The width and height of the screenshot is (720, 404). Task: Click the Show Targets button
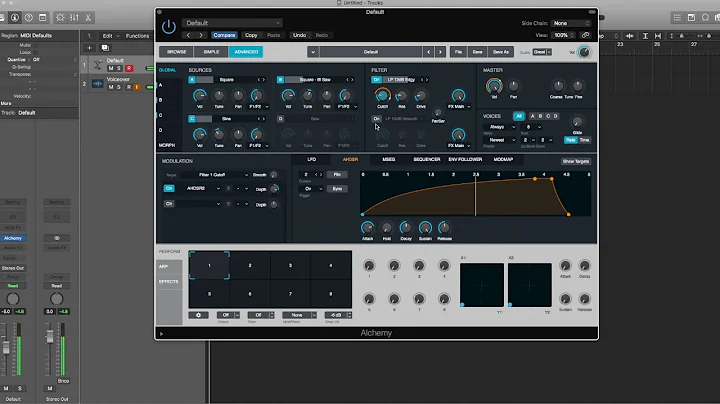pyautogui.click(x=575, y=162)
